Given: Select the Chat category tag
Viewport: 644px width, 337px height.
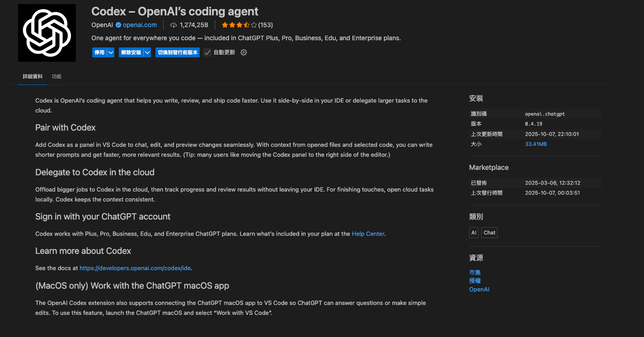Looking at the screenshot, I should (489, 233).
